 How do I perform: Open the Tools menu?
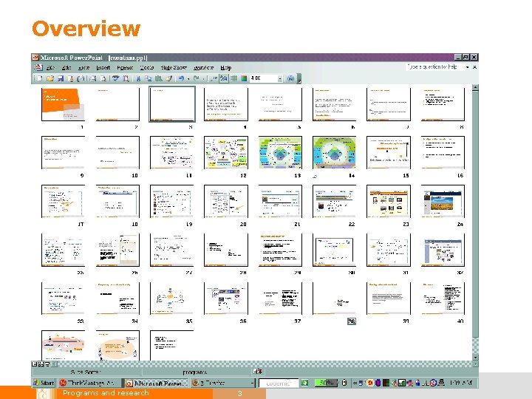(x=147, y=67)
